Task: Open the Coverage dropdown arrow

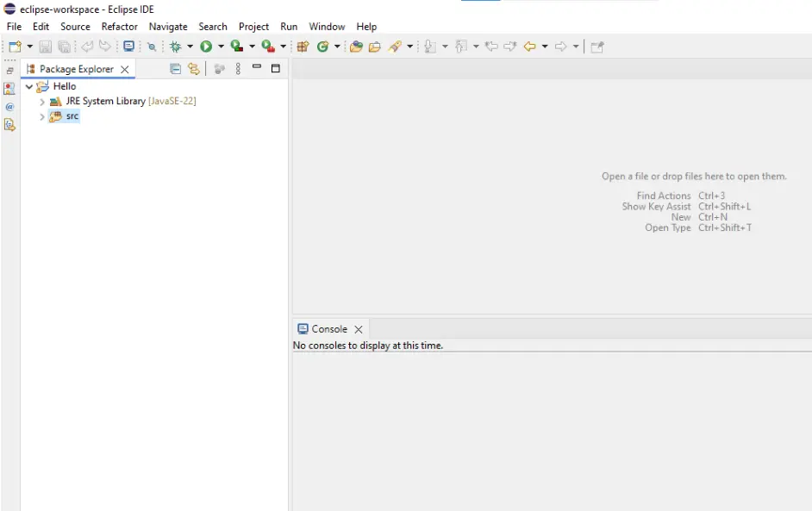Action: pyautogui.click(x=253, y=47)
